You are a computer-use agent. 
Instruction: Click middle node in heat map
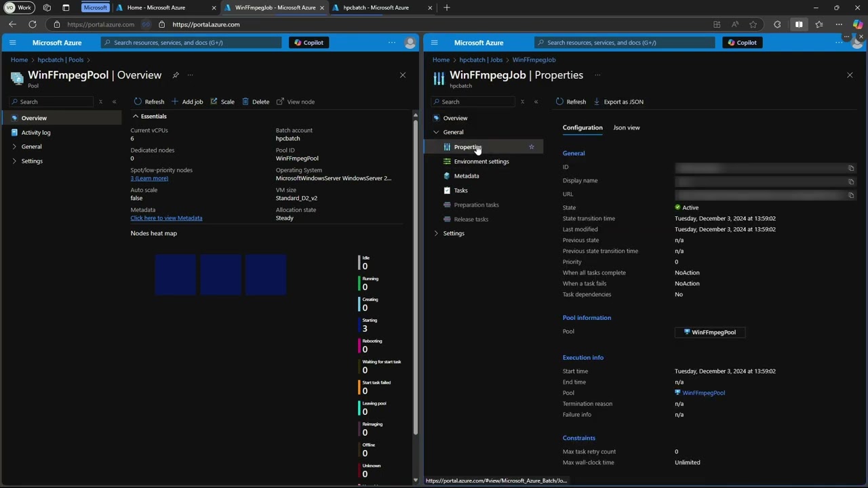tap(220, 274)
